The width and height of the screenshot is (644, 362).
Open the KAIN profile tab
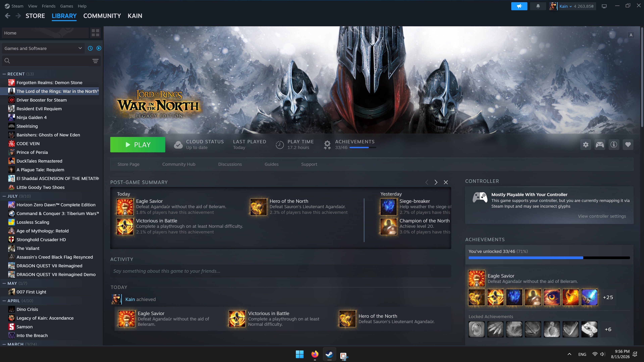[x=135, y=16]
